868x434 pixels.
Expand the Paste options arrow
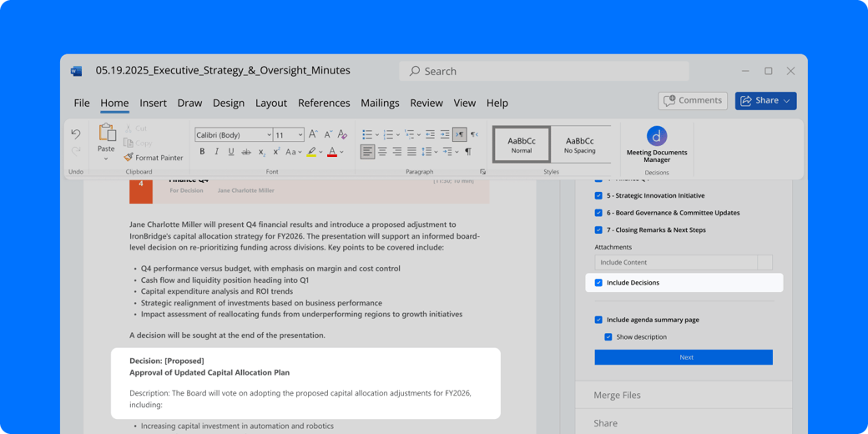[x=106, y=159]
